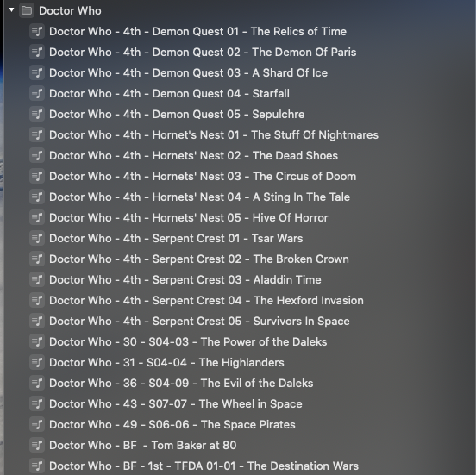Click playlist icon for The Destination Wars
The width and height of the screenshot is (476, 475).
(37, 466)
